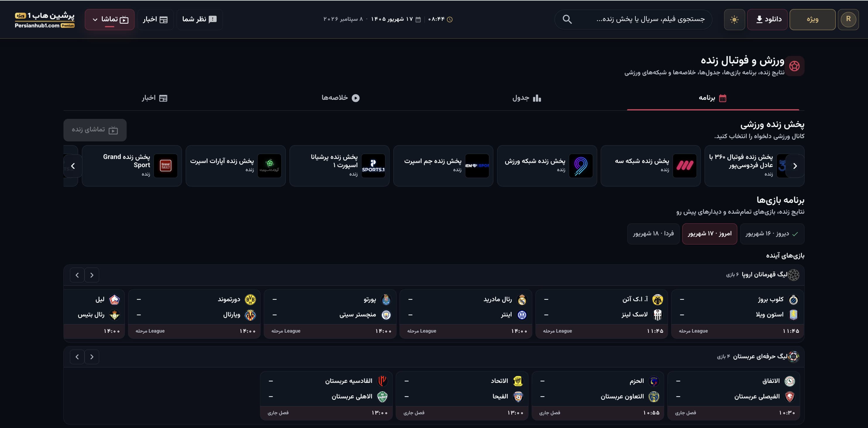The image size is (868, 428).
Task: Open the فوتبال ۳۶۰ عادل فردوسی‌پور channel
Action: point(754,166)
